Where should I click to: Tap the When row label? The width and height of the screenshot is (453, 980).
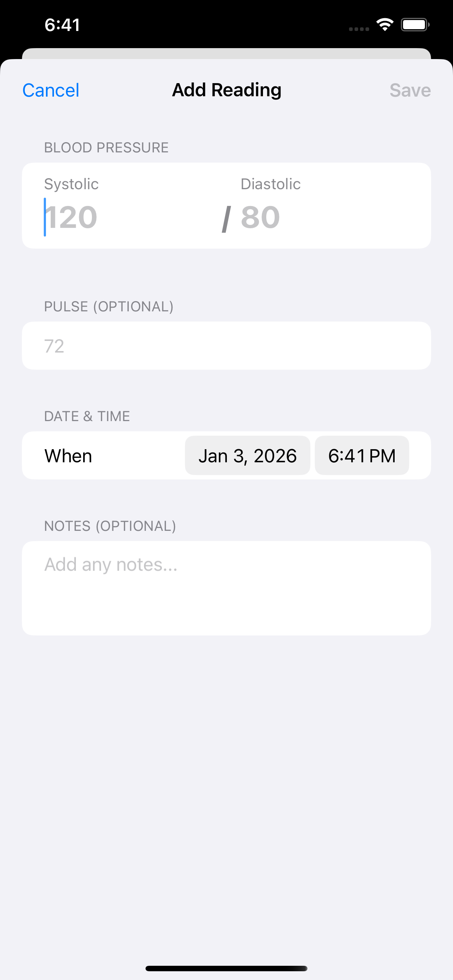69,456
